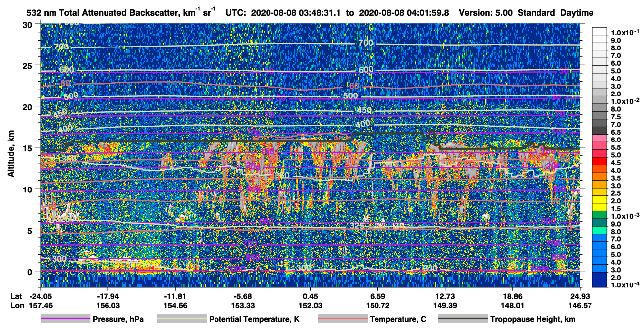Click the altitude tick label '15'
Viewport: 644px width, 330px height.
tap(29, 148)
